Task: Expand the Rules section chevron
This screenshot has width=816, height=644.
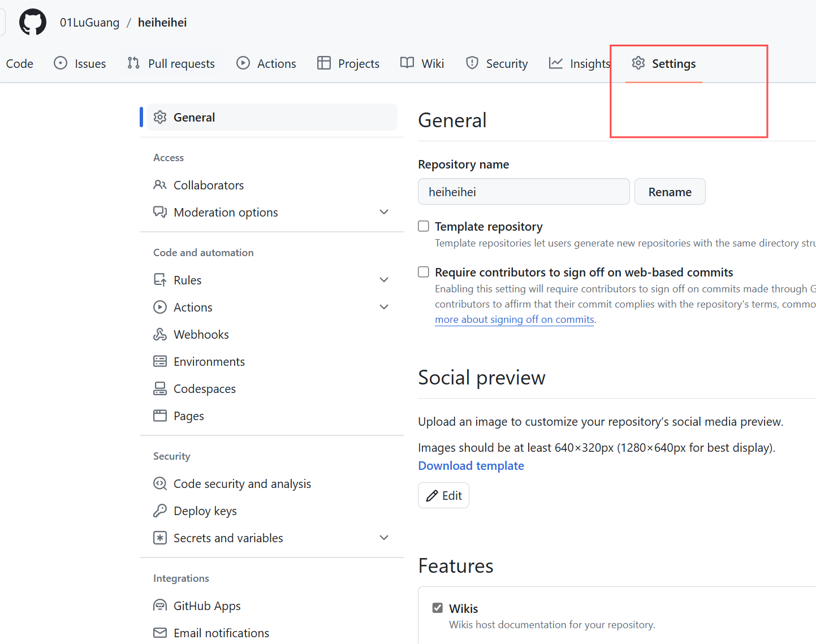Action: [384, 280]
